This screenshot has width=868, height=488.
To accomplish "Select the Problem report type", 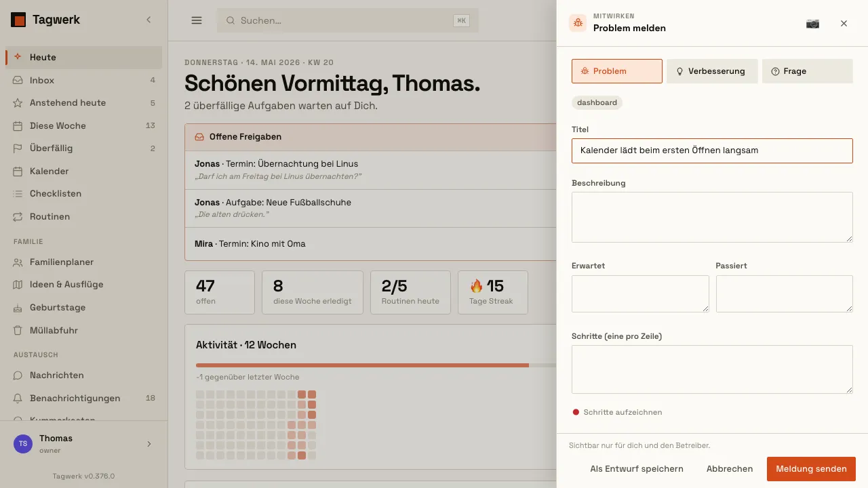I will tap(617, 71).
